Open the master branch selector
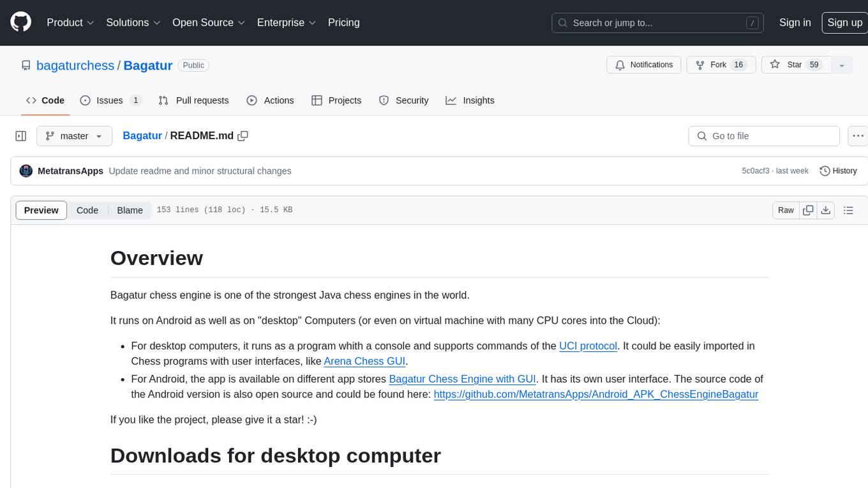Image resolution: width=868 pixels, height=488 pixels. pyautogui.click(x=74, y=136)
